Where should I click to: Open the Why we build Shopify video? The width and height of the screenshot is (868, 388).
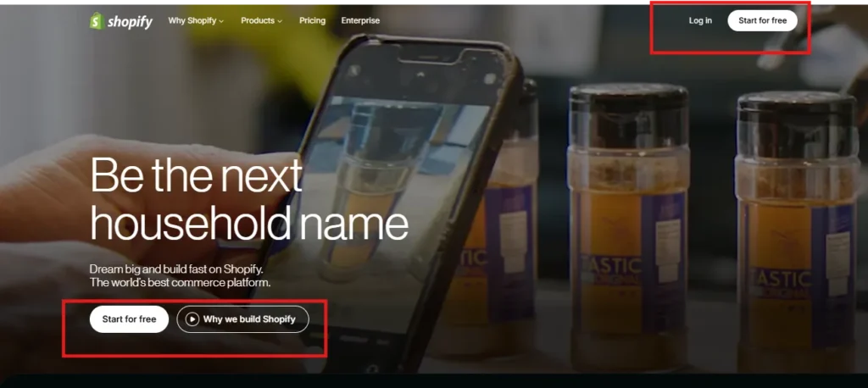[x=242, y=319]
